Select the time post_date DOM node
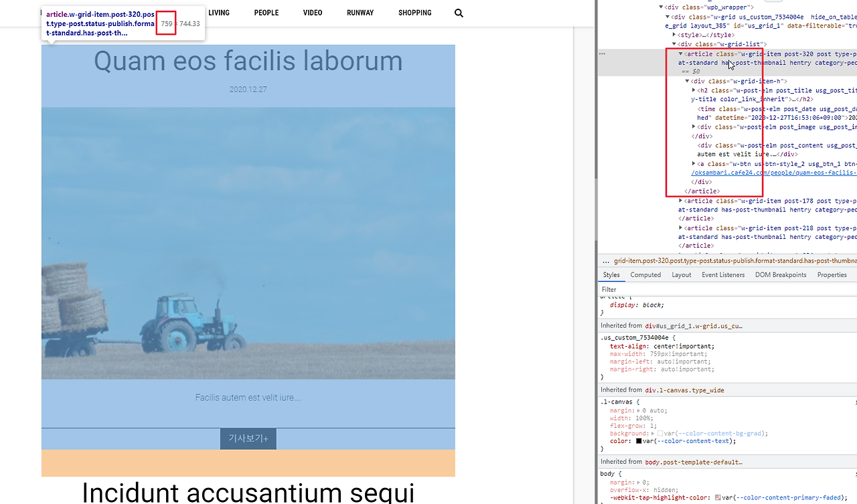The height and width of the screenshot is (504, 857). coord(777,113)
